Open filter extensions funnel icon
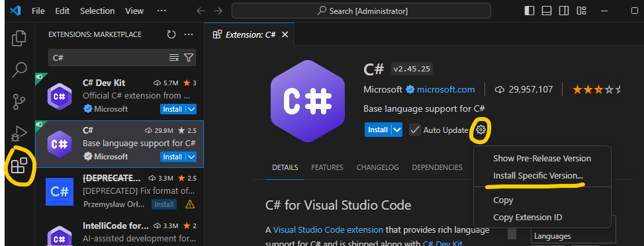The width and height of the screenshot is (644, 246). click(189, 58)
